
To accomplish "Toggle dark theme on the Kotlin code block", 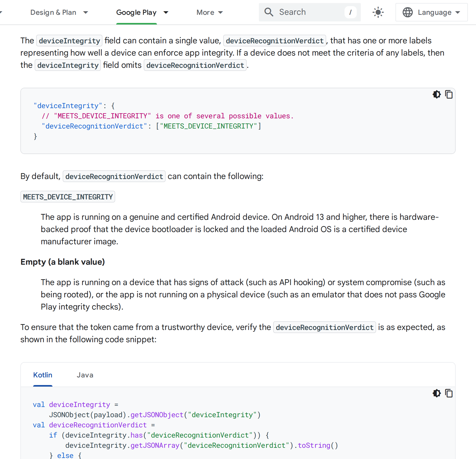I will [437, 393].
